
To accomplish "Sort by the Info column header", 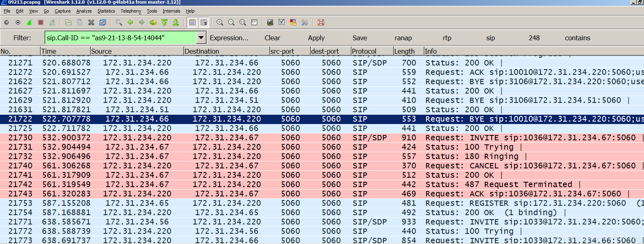I will [534, 51].
